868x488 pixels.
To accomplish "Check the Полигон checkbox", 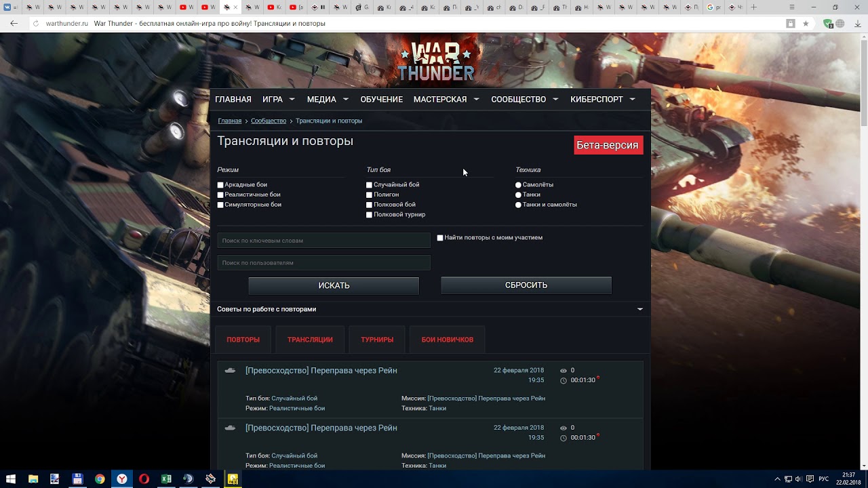I will tap(369, 195).
